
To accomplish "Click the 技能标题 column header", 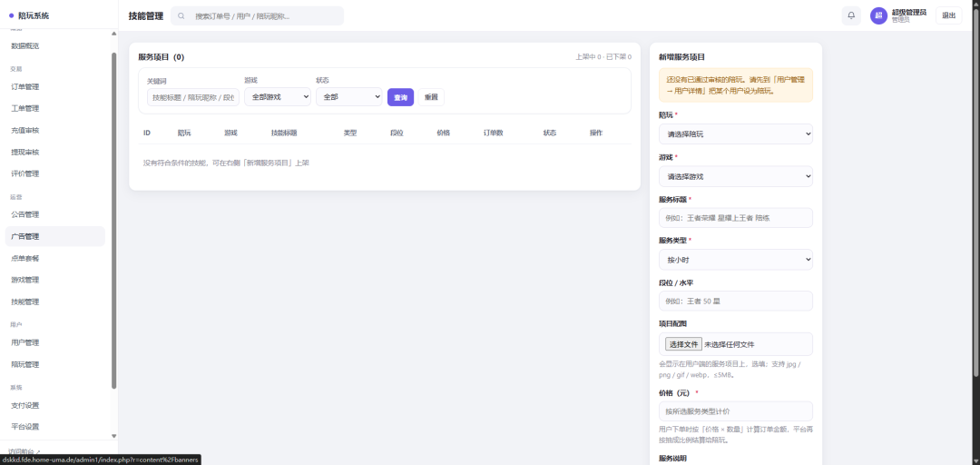I will tap(284, 133).
